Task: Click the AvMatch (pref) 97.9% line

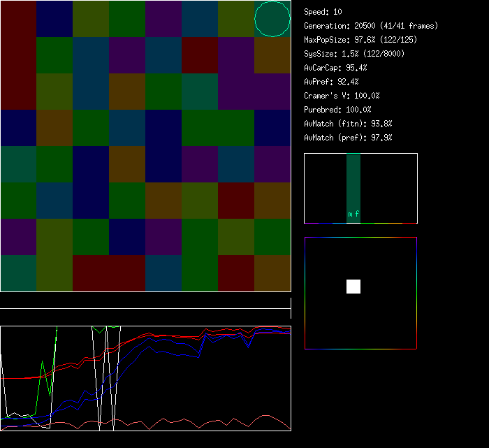Action: pos(348,138)
